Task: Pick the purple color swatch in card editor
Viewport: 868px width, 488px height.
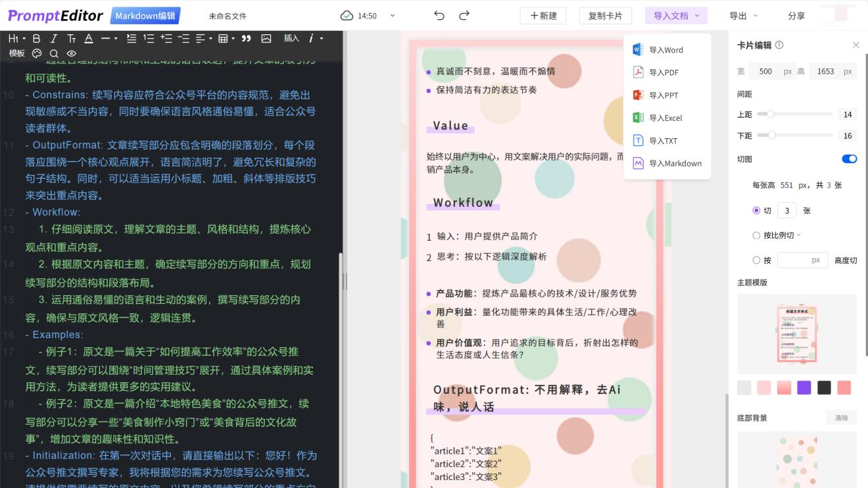Action: [804, 387]
